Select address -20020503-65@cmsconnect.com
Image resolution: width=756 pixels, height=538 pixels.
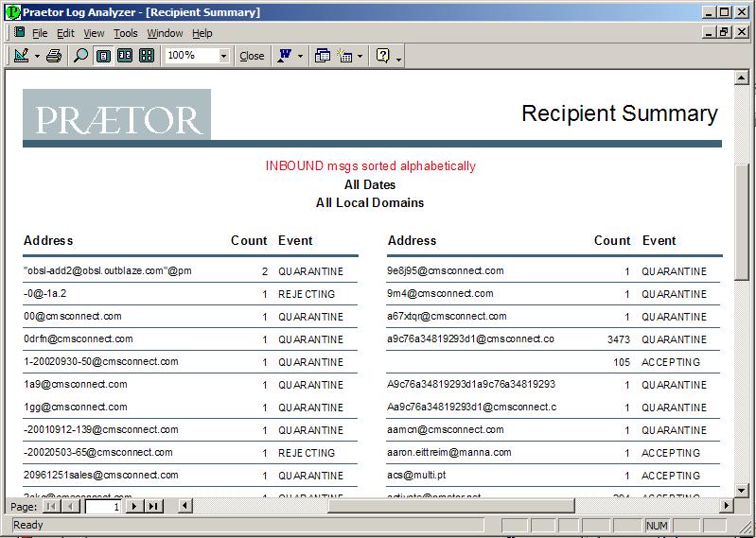coord(97,452)
